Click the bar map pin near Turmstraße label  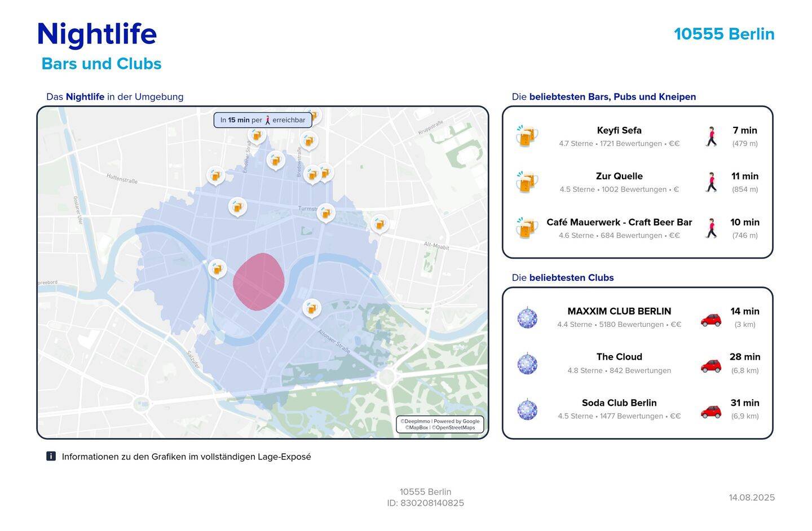(325, 213)
